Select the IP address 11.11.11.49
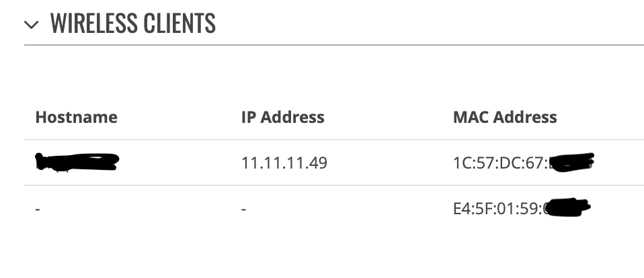This screenshot has width=644, height=278. [x=284, y=163]
